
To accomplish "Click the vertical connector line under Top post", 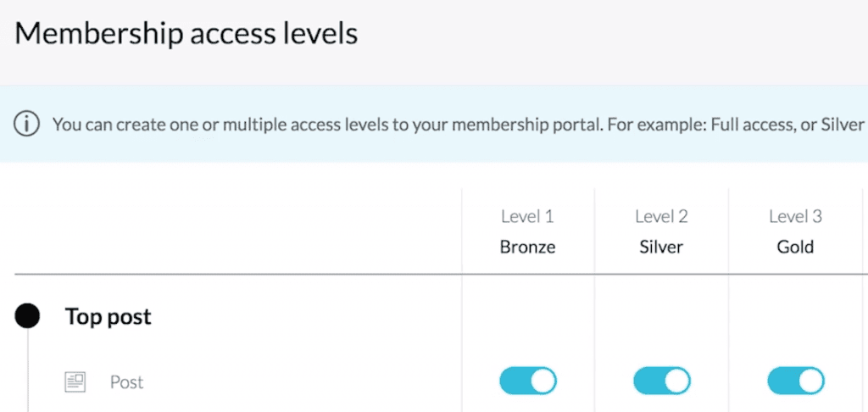I will (28, 370).
